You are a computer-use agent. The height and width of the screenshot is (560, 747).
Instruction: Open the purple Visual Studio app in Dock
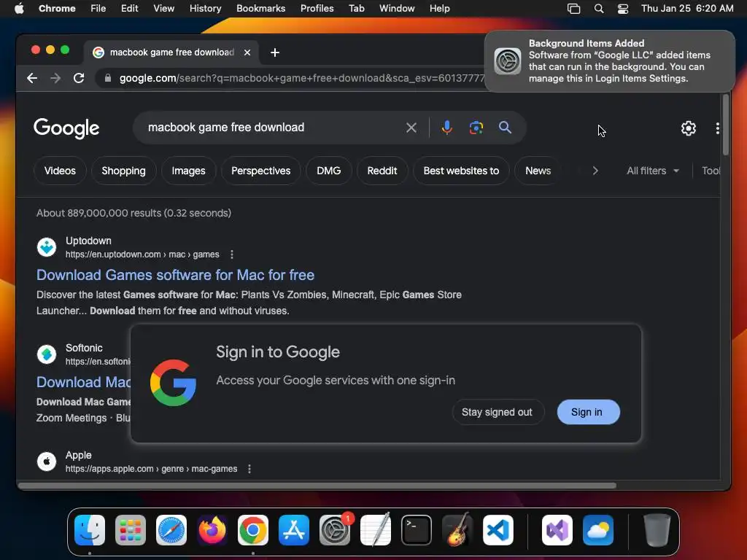tap(557, 530)
